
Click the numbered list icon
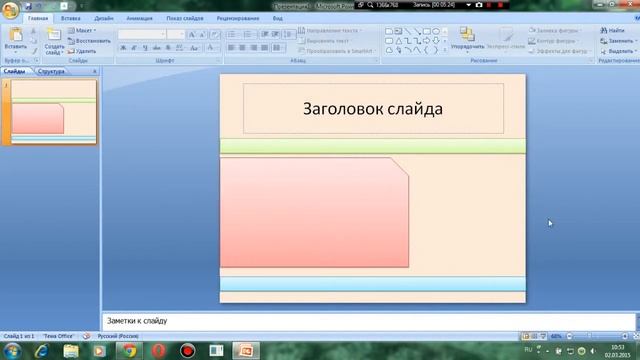pos(248,34)
